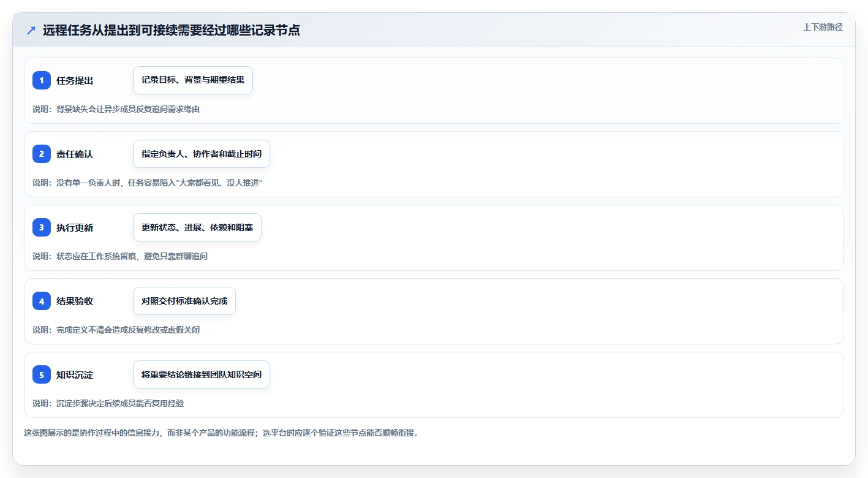Click the note 完成定义不清会造成反复修改或虚假关闭
This screenshot has width=868, height=478.
[116, 330]
